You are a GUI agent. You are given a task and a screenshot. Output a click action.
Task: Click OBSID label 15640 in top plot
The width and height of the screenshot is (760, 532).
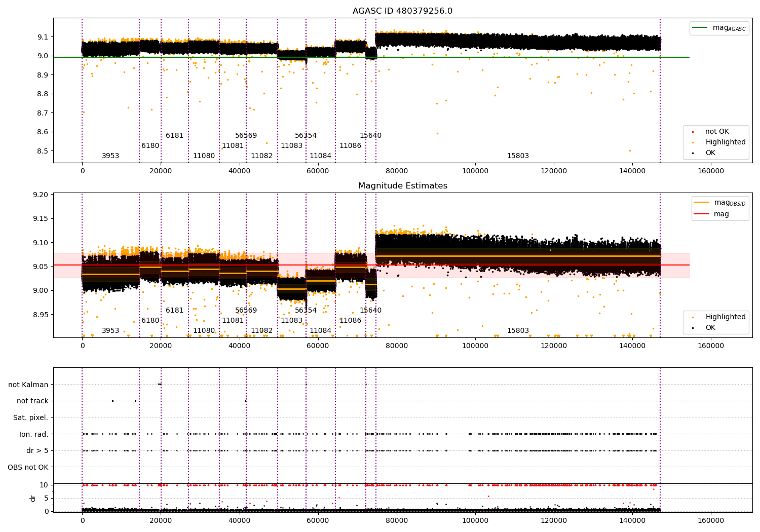click(x=370, y=136)
